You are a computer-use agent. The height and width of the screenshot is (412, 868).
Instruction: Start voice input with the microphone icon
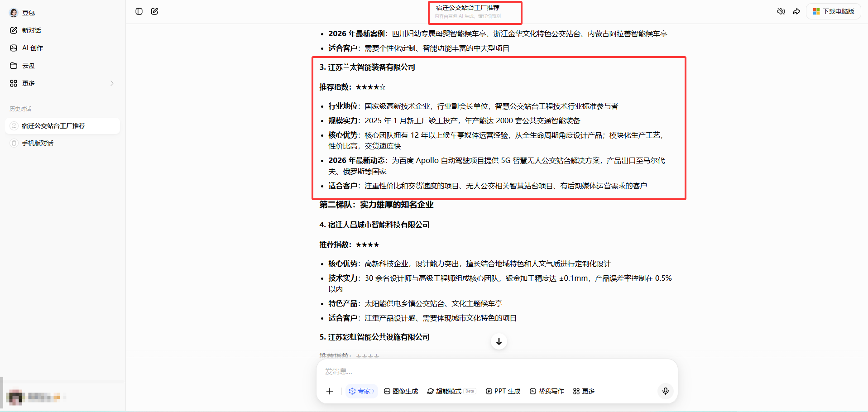coord(666,391)
